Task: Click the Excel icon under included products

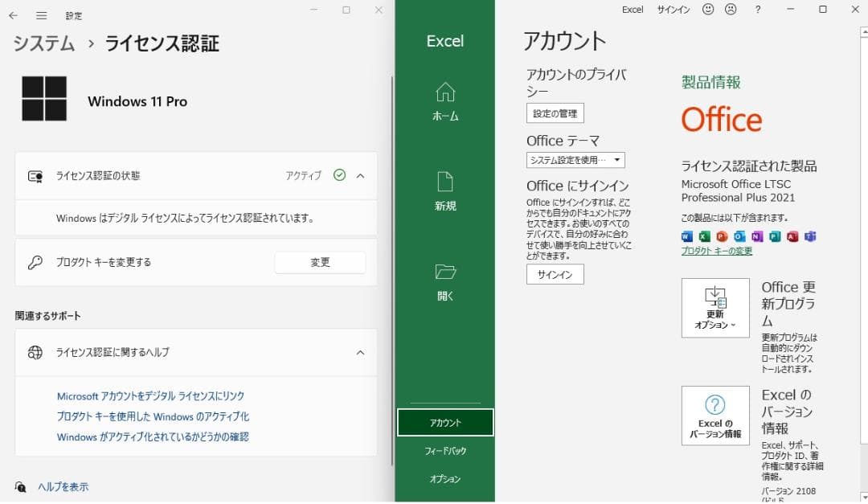Action: [x=705, y=236]
